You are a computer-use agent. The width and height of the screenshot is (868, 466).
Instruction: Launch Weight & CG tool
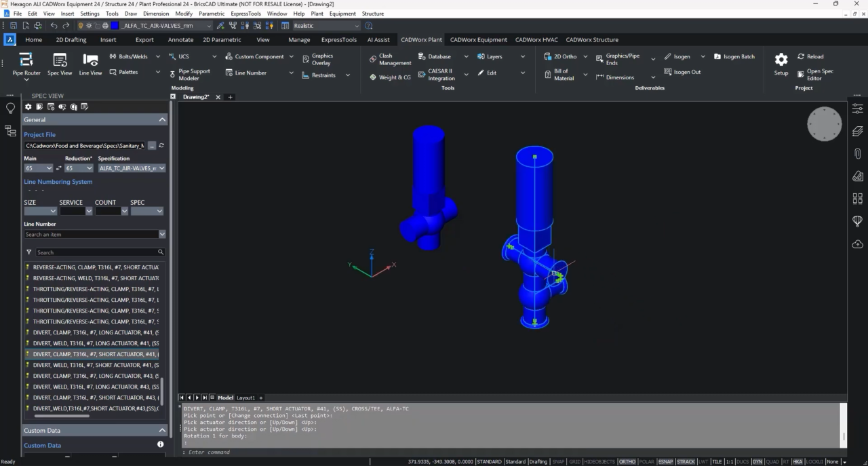pos(390,77)
